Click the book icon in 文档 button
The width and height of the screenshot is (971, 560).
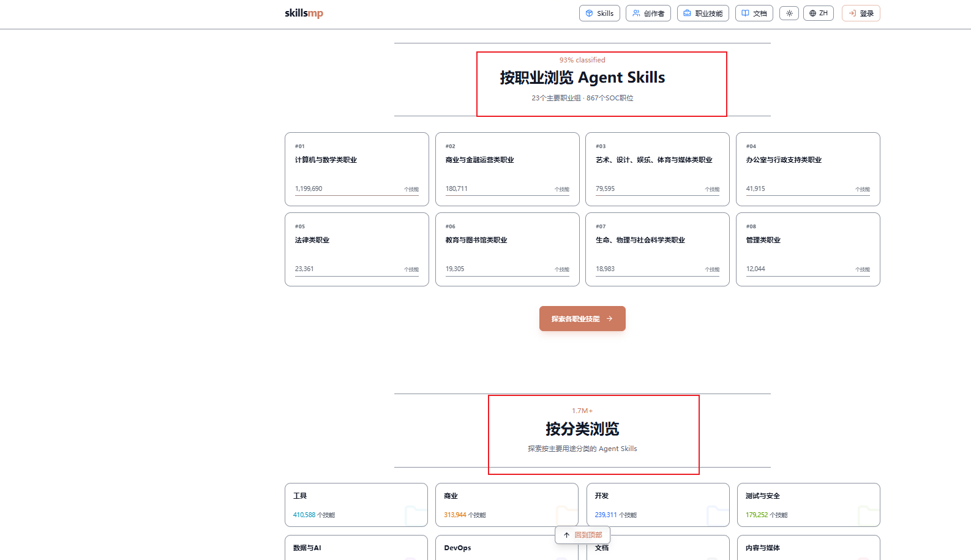point(745,13)
